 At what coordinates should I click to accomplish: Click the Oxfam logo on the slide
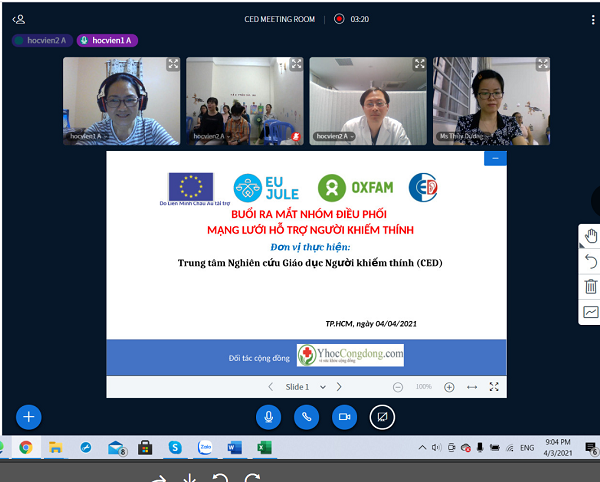click(x=355, y=187)
